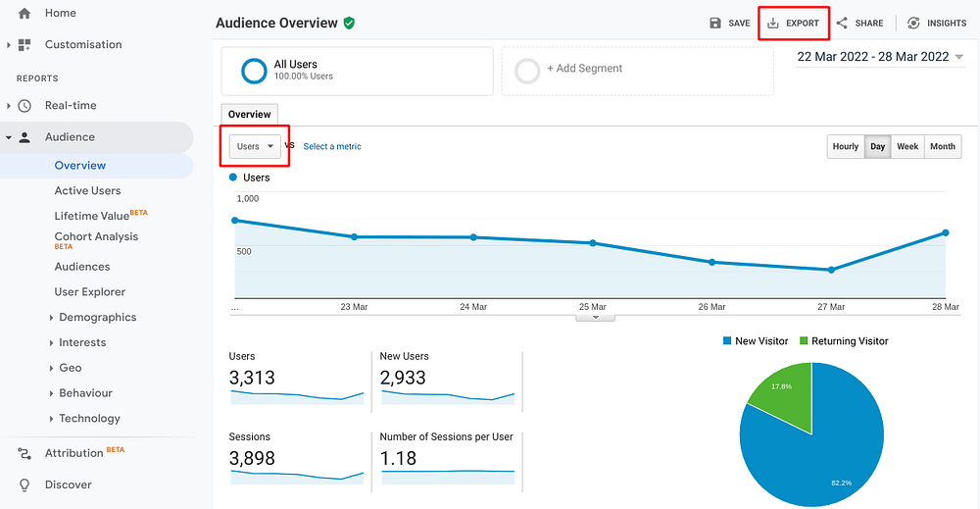980x509 pixels.
Task: Expand the Demographics tree section
Action: 52,318
